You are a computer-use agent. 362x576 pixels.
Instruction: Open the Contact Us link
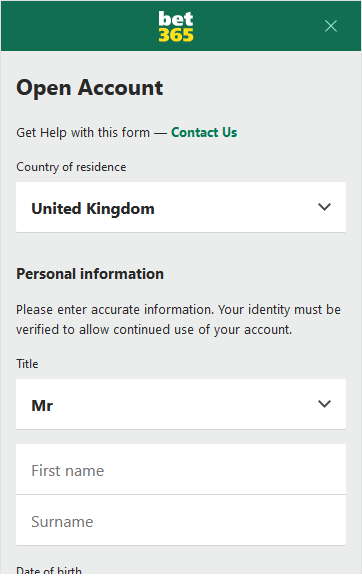[x=204, y=132]
